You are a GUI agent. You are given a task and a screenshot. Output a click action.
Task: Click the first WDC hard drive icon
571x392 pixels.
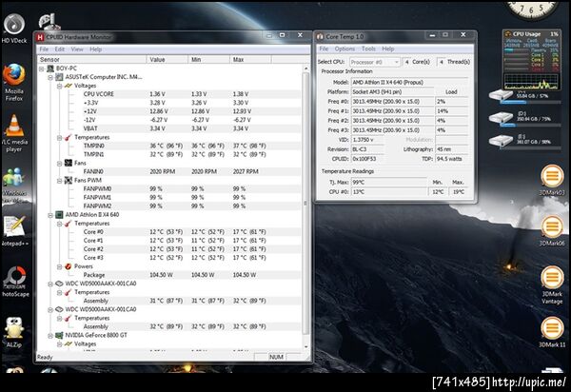click(59, 284)
